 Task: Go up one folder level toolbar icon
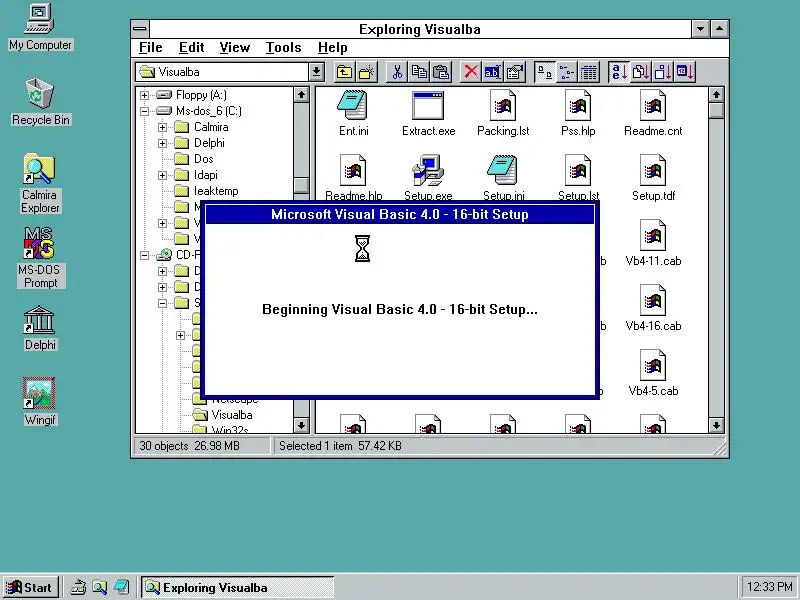(344, 72)
